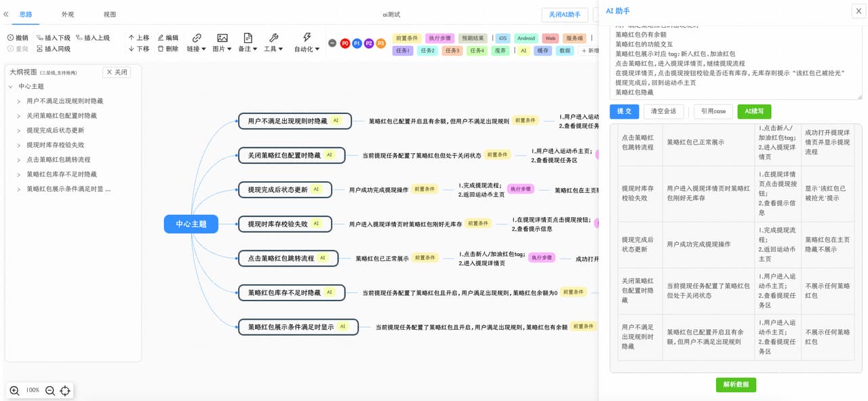Select the red P0 priority badge
The width and height of the screenshot is (868, 401).
coord(345,43)
